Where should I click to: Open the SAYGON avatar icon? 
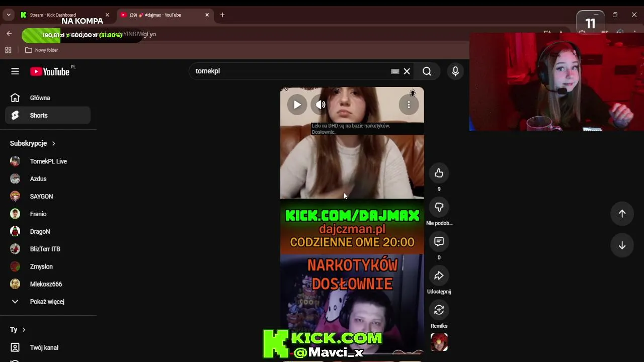pyautogui.click(x=15, y=197)
